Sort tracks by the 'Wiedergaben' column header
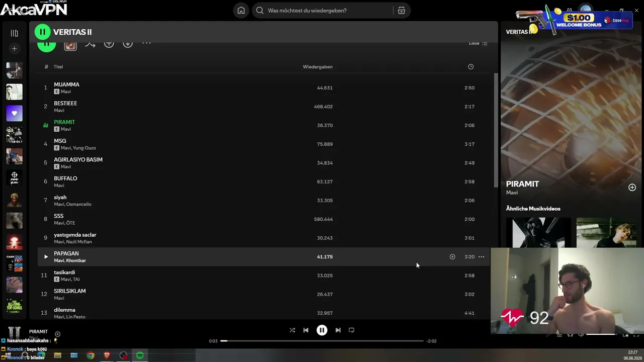 click(317, 67)
